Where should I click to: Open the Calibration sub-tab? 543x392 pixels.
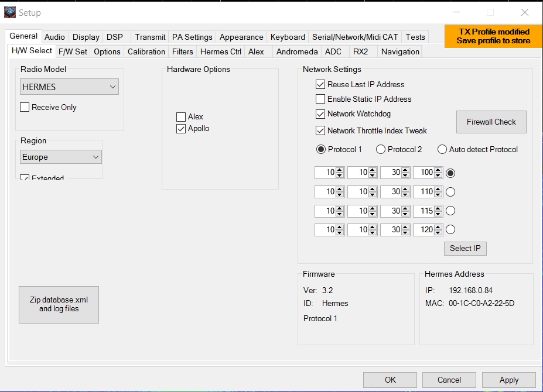tap(146, 51)
